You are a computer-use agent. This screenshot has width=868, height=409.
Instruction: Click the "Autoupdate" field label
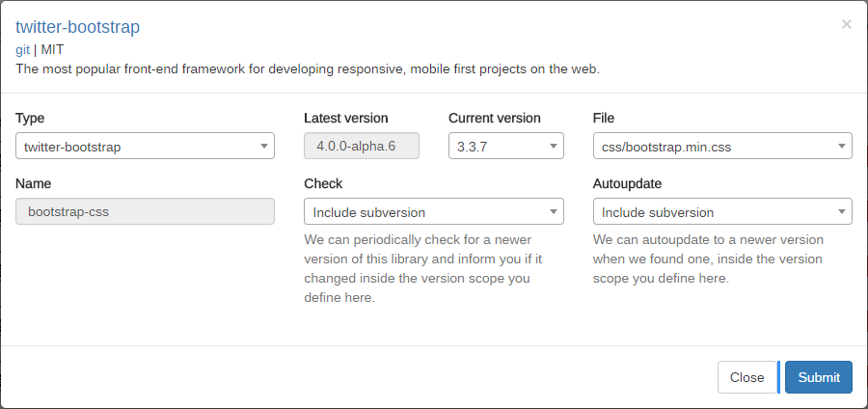click(x=627, y=183)
